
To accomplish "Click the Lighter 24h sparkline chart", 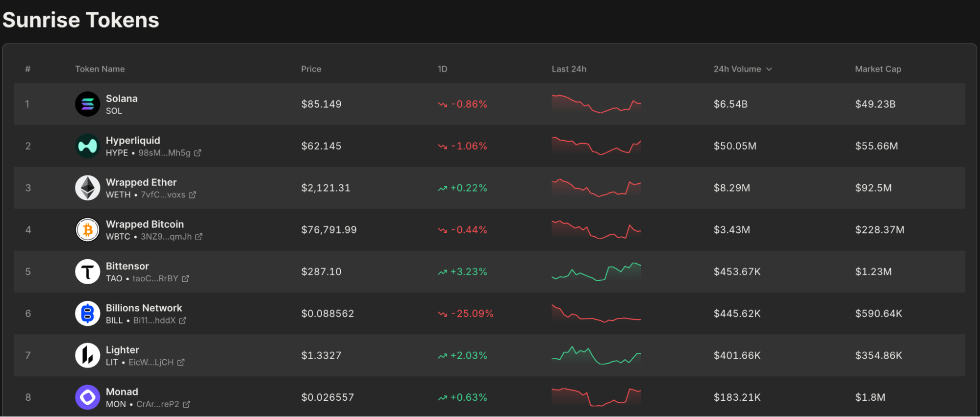I will (596, 355).
